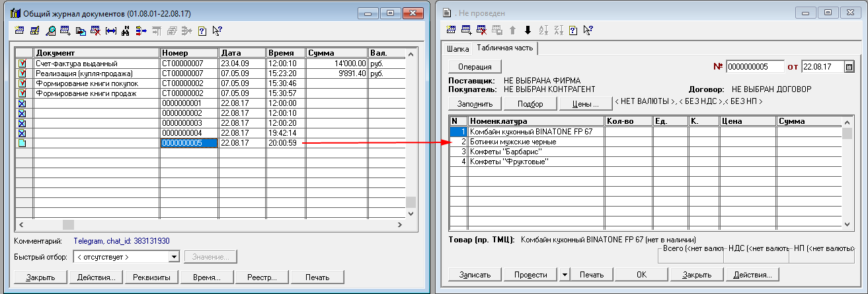Click the Реестр... button

(262, 277)
